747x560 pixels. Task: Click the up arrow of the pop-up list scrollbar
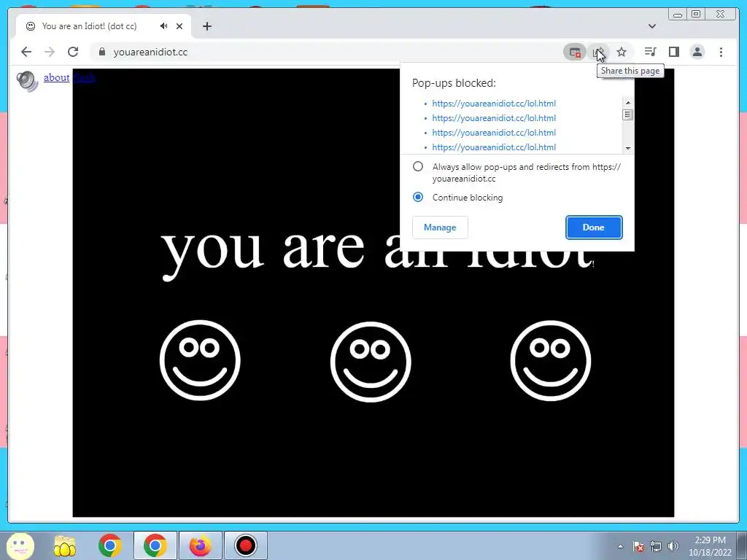[x=628, y=102]
